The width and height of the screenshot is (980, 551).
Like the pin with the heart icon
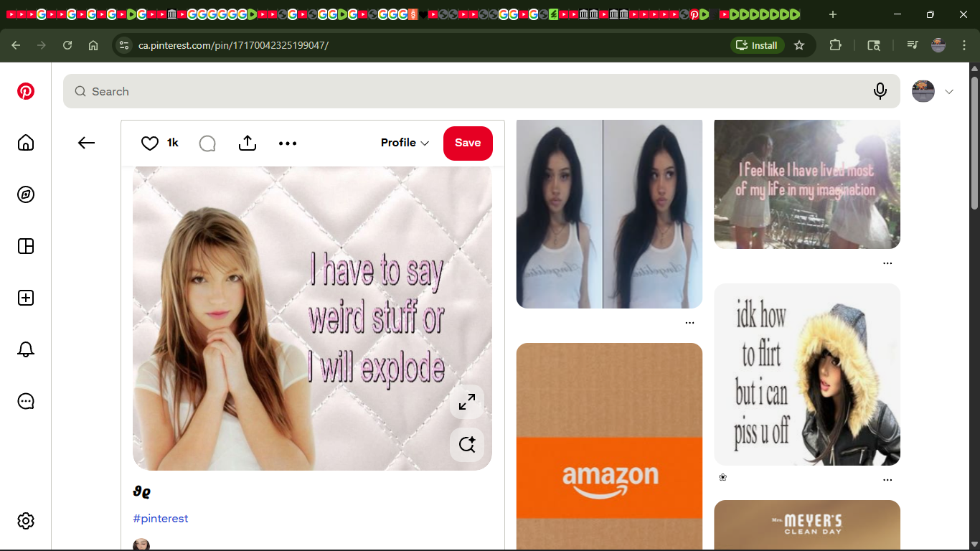149,143
